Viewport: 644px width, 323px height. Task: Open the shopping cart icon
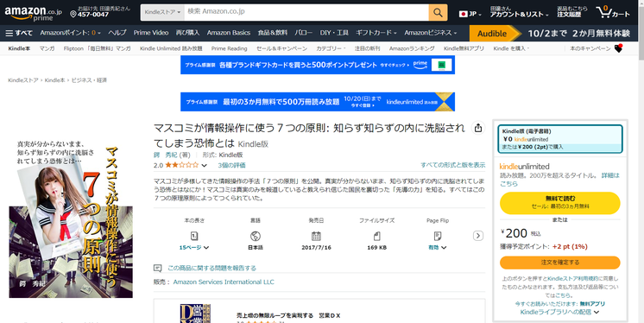604,12
